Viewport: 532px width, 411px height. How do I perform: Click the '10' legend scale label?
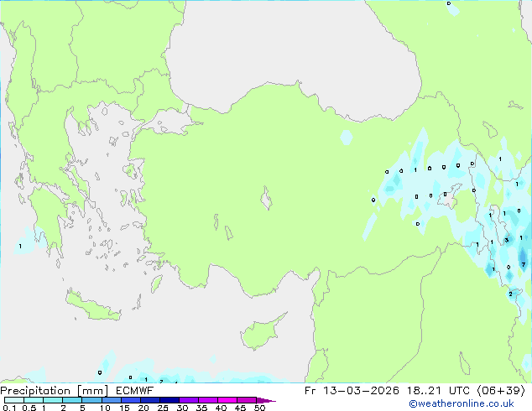(x=105, y=408)
